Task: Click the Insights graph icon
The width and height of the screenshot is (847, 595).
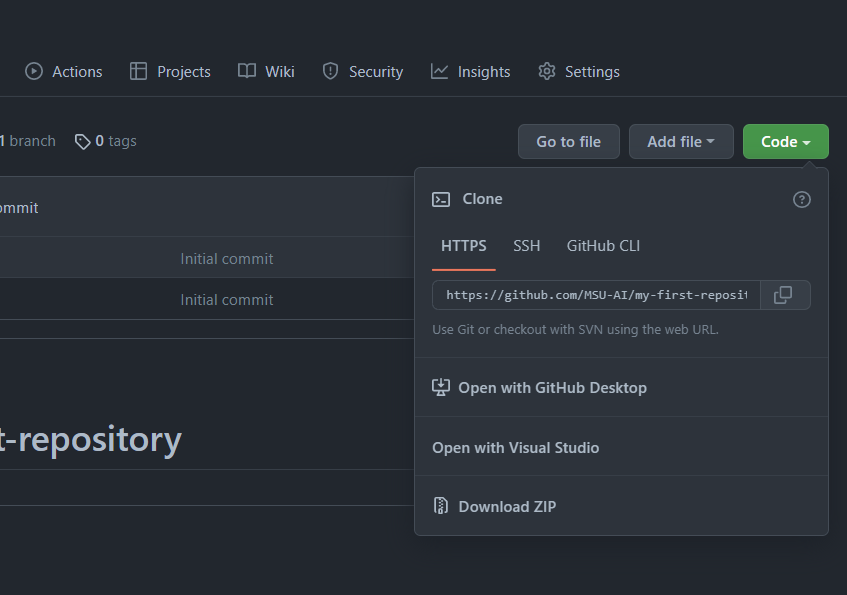Action: 439,71
